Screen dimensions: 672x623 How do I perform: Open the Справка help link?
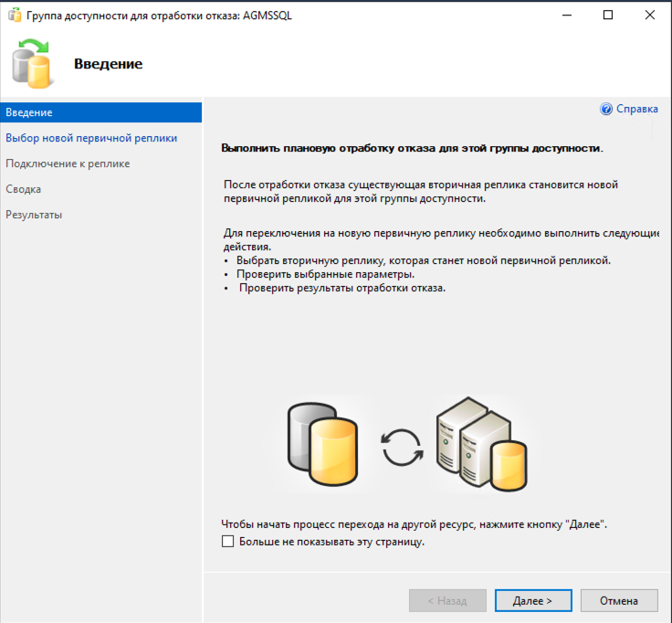click(x=637, y=109)
